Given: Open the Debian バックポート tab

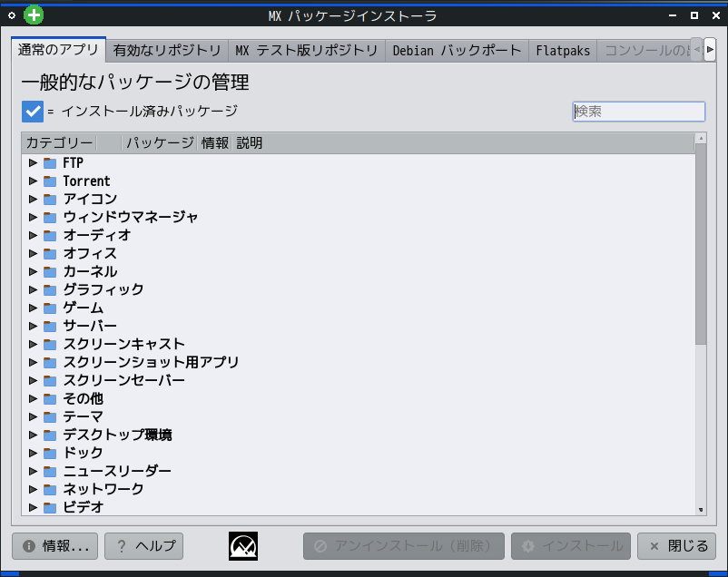Looking at the screenshot, I should point(457,51).
